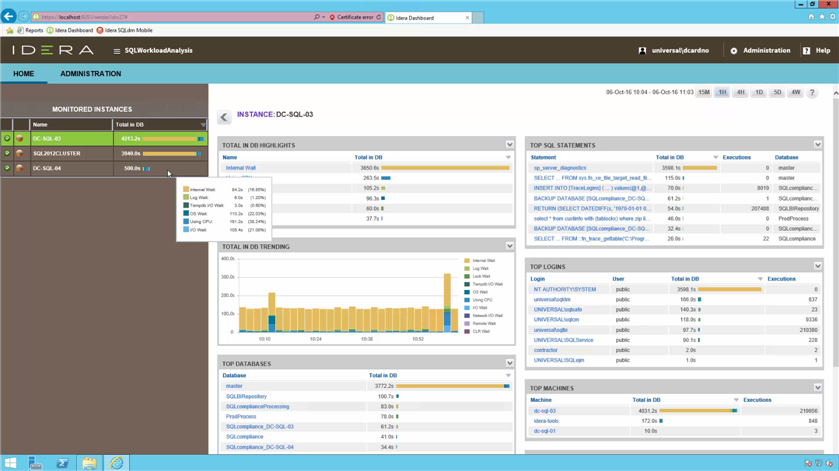Open the Internal Wait highlight link

point(240,168)
